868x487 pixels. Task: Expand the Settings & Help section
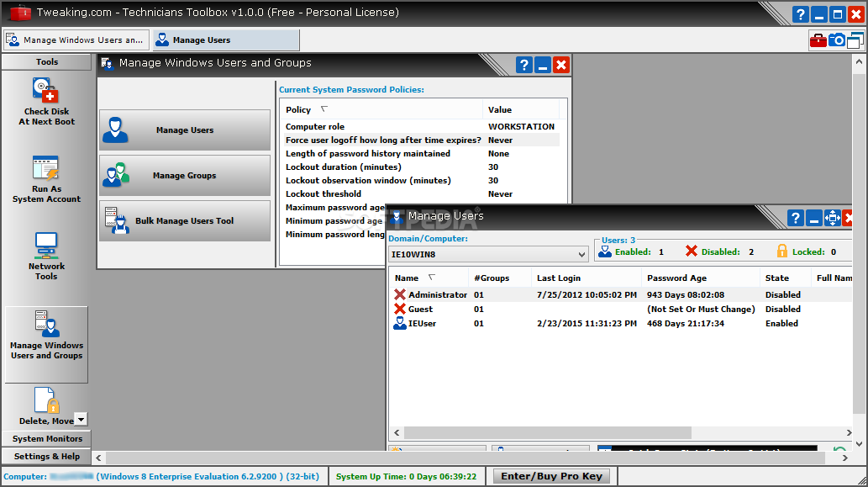[x=46, y=457]
